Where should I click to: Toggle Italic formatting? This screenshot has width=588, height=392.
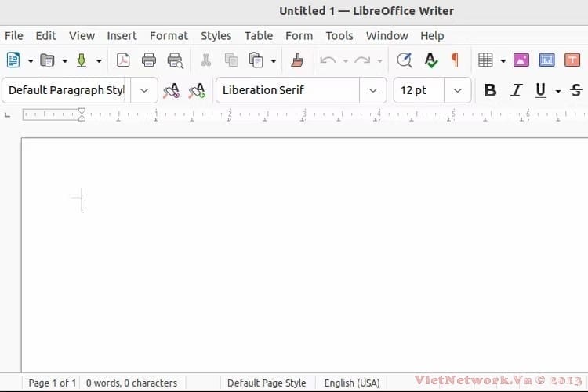516,90
